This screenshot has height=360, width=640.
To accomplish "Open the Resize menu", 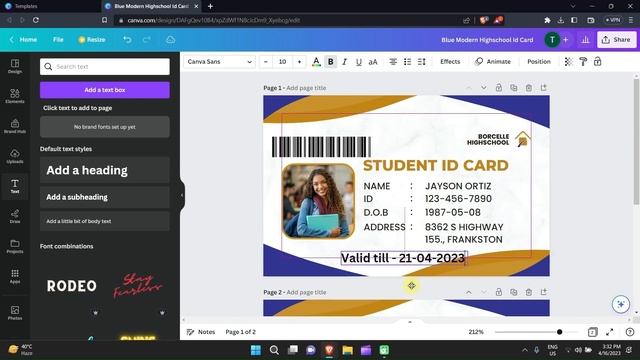I will 92,40.
